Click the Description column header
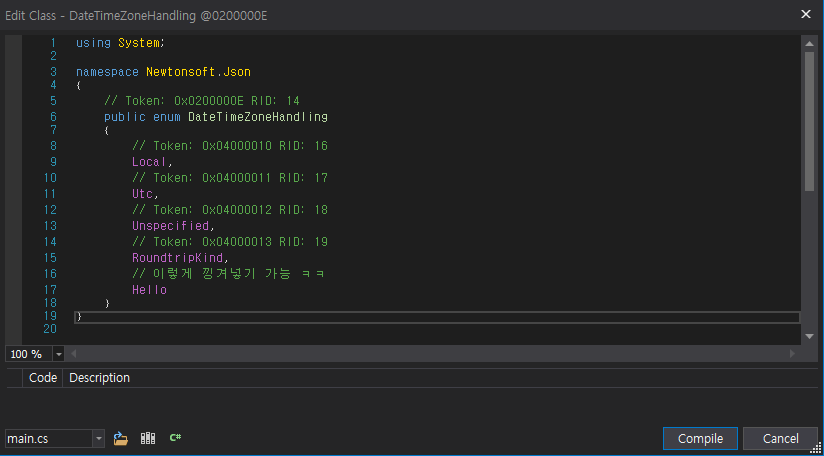This screenshot has width=824, height=456. tap(99, 378)
